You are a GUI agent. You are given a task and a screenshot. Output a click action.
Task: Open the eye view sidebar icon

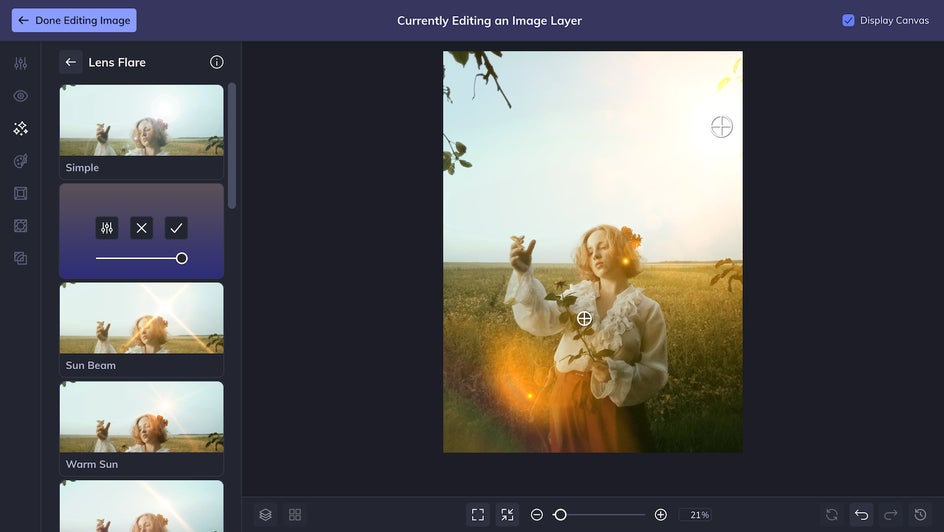(x=20, y=96)
